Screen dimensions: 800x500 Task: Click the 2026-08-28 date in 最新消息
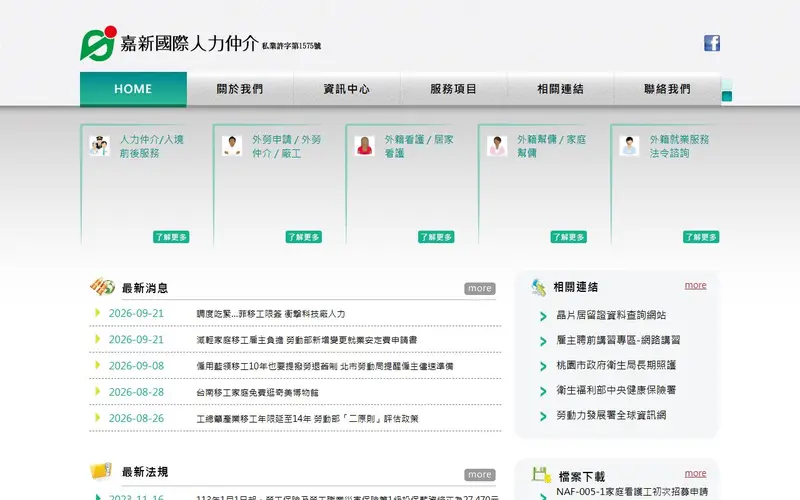click(x=136, y=392)
